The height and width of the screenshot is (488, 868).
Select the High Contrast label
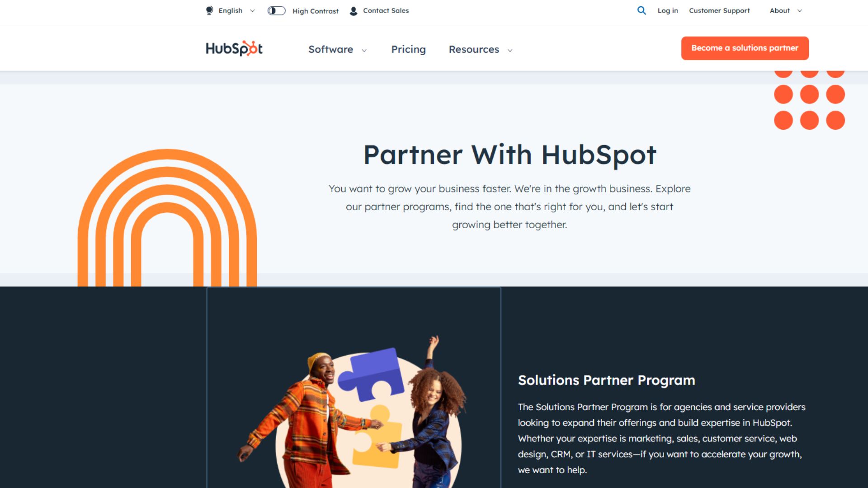click(x=316, y=11)
